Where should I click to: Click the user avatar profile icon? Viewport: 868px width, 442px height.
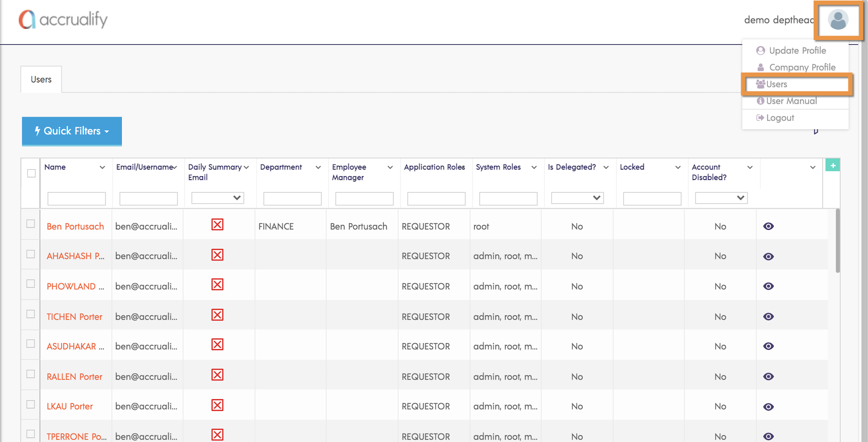pyautogui.click(x=838, y=20)
